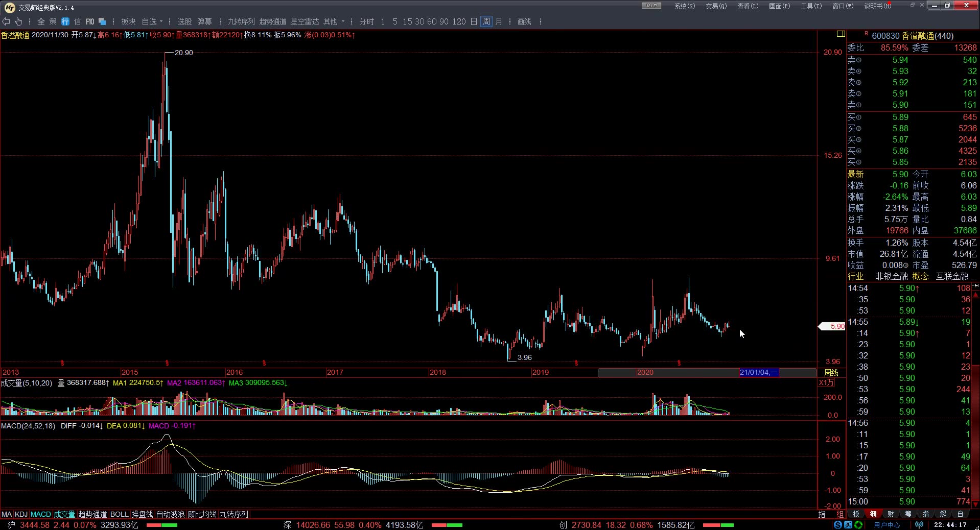Expand the 其他 dropdown arrow
Image resolution: width=980 pixels, height=530 pixels.
tap(343, 22)
